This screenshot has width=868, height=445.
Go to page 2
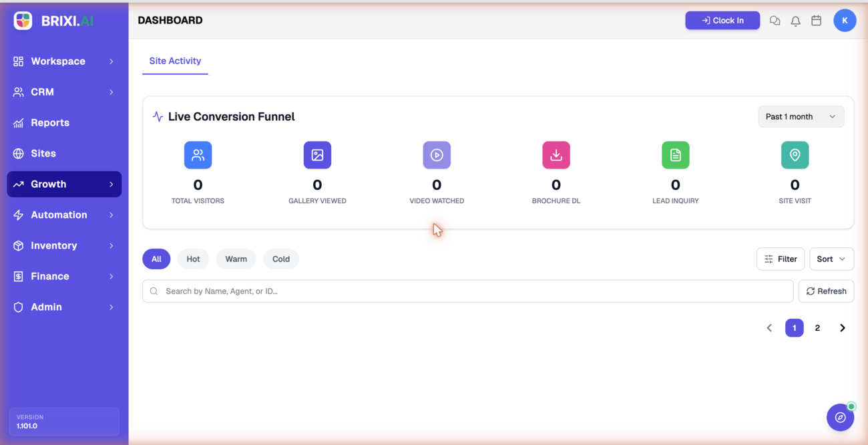(x=817, y=328)
